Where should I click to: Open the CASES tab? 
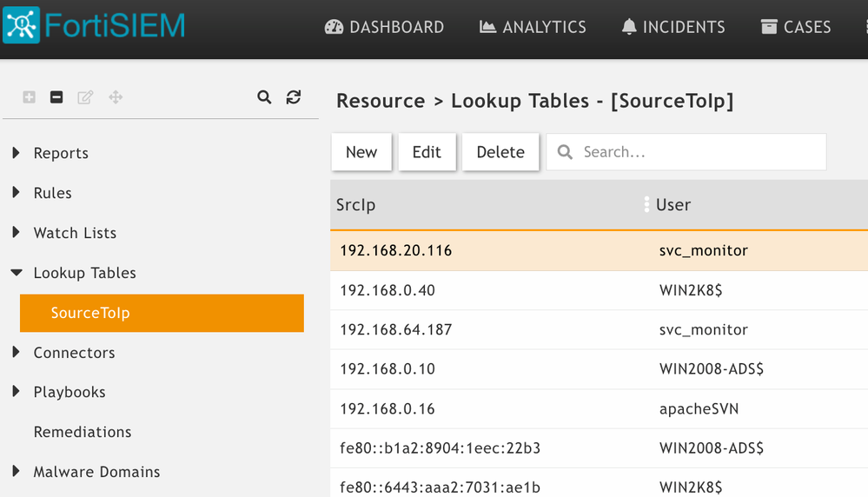796,27
